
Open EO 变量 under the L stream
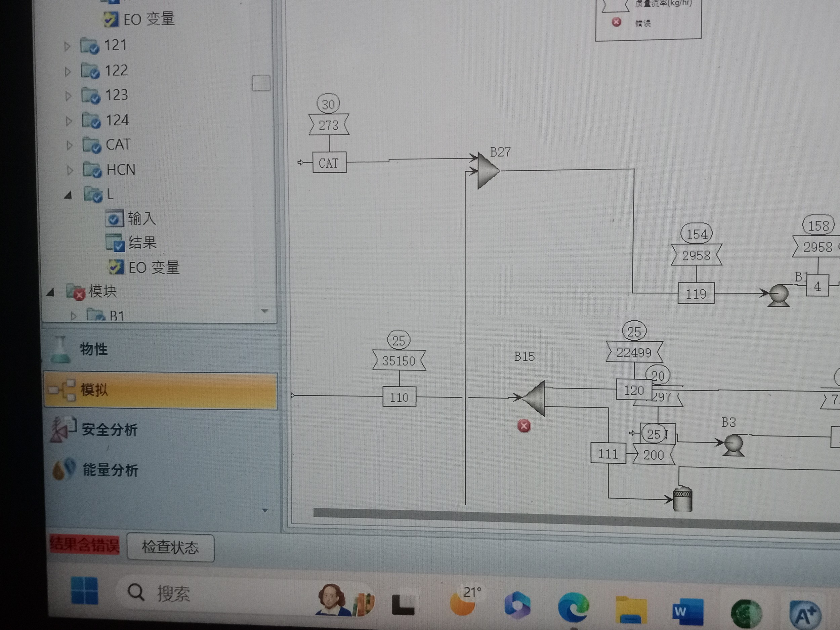point(144,267)
